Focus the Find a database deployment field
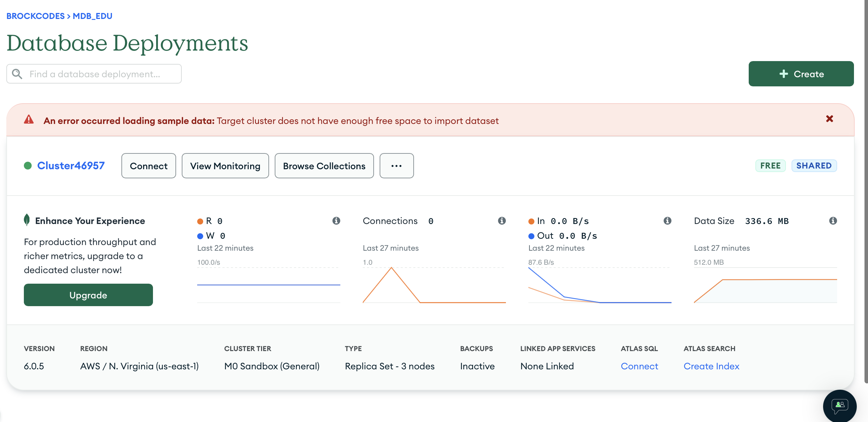The image size is (868, 422). (102, 74)
